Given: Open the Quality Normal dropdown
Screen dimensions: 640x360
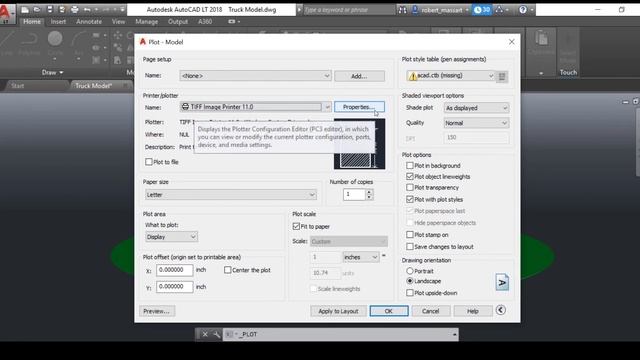Looking at the screenshot, I should click(476, 123).
